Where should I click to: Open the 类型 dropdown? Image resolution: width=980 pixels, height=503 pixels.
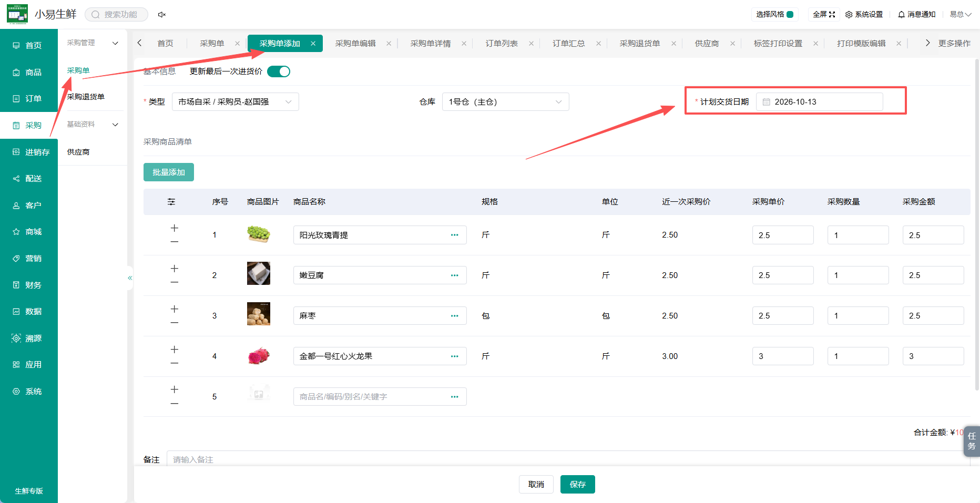[236, 102]
